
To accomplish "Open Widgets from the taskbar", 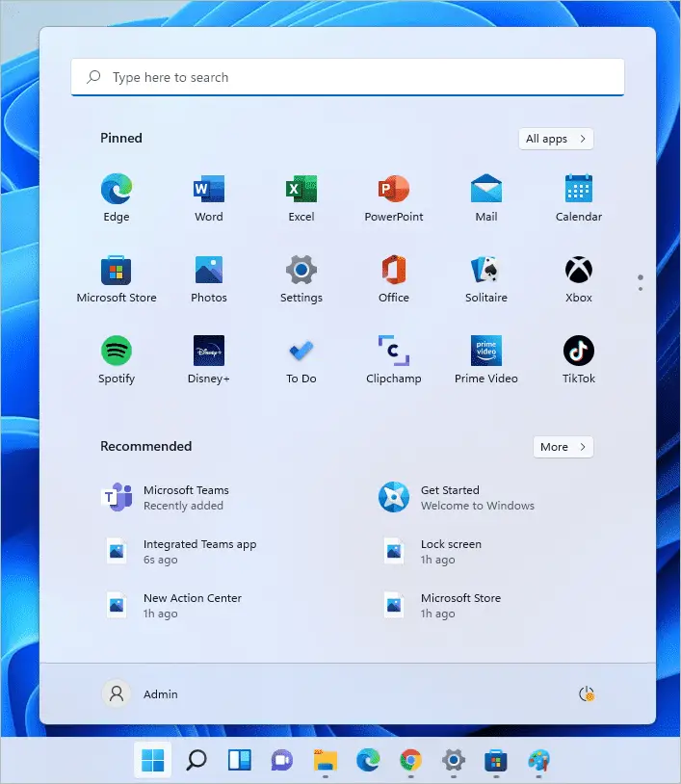I will [240, 761].
